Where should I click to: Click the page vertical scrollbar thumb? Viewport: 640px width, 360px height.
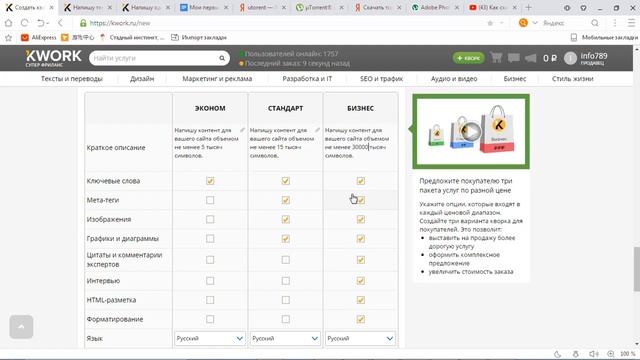click(x=636, y=269)
